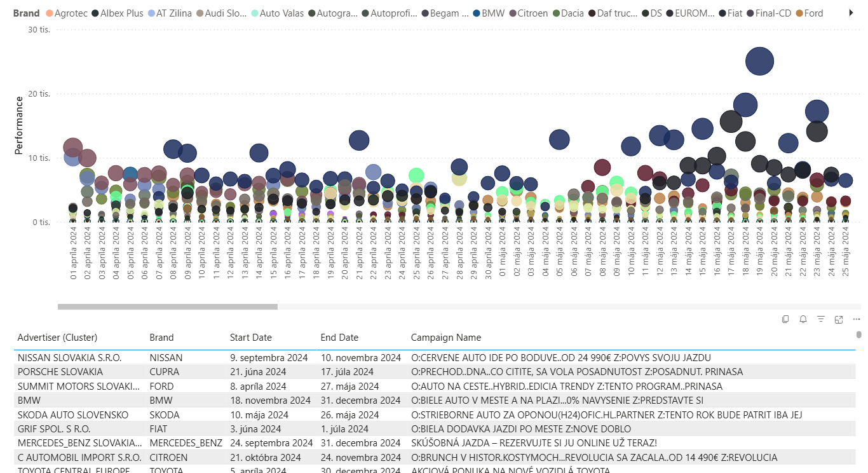868x473 pixels.
Task: Select Dacia in the chart legend
Action: pos(567,13)
